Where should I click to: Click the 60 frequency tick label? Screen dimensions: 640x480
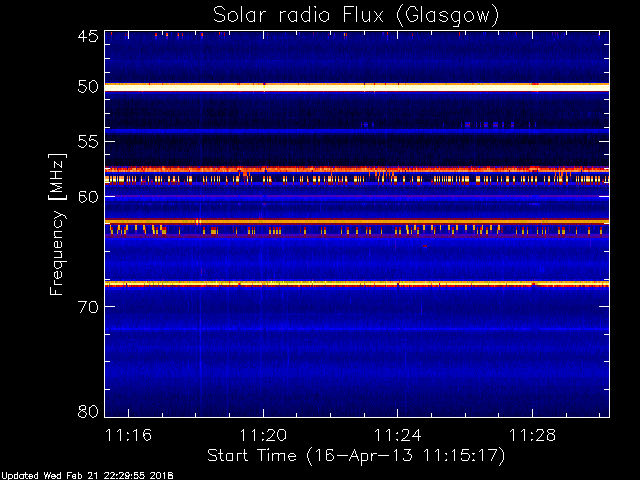click(88, 197)
